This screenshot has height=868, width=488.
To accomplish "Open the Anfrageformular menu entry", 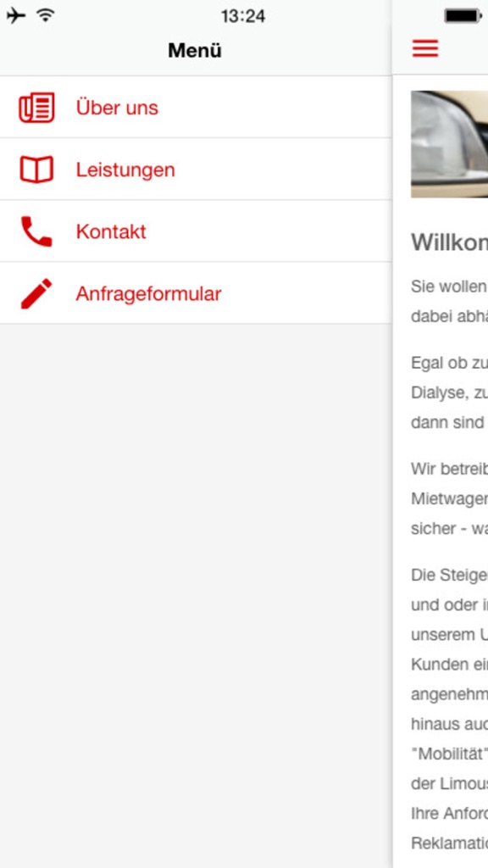I will point(196,293).
